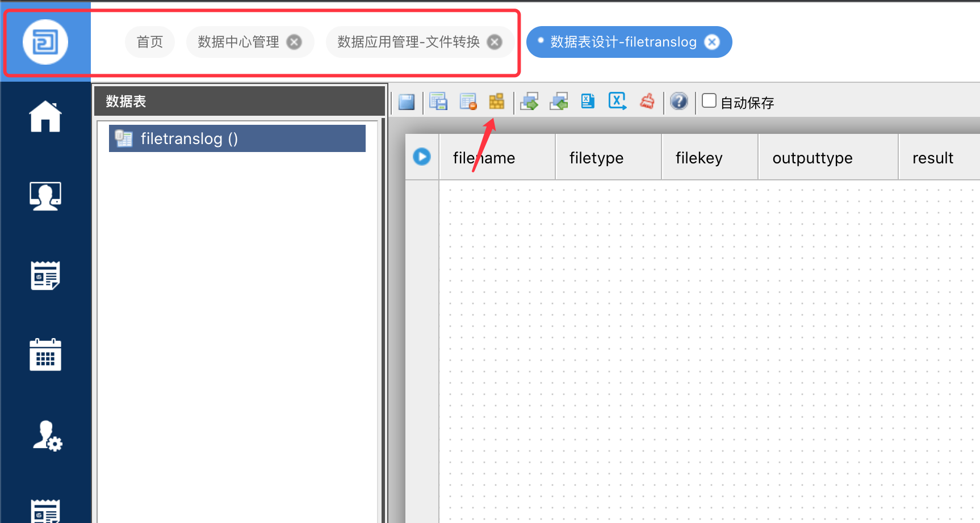Click the orange brick blocks toolbar icon

(496, 102)
